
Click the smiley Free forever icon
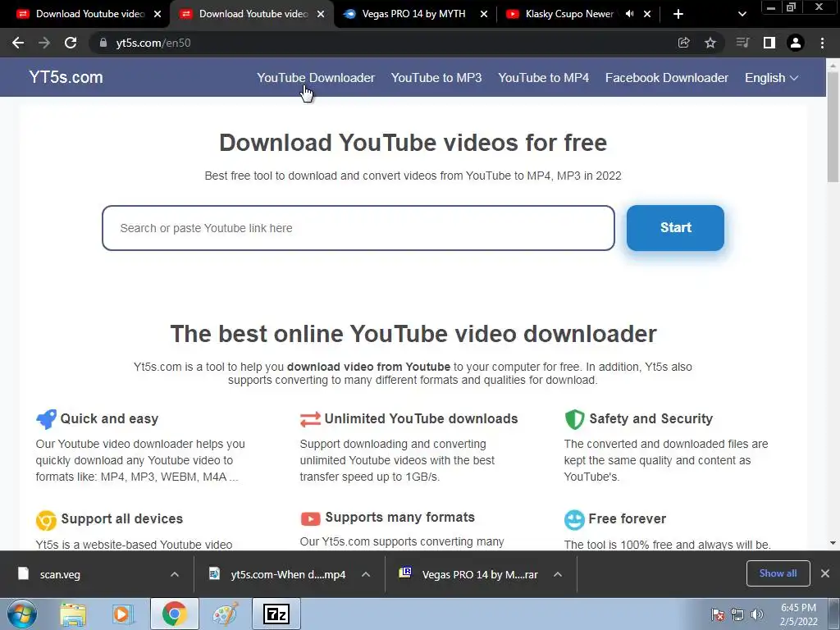click(x=574, y=519)
